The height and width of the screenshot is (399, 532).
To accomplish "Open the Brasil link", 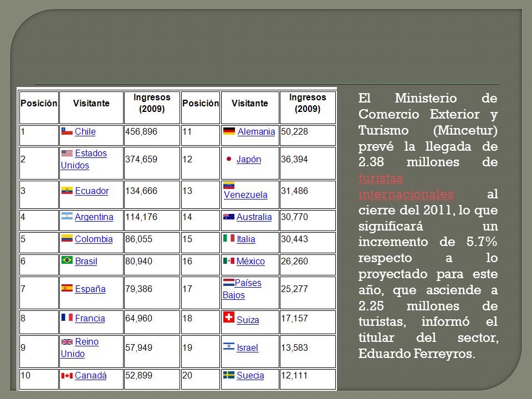I will point(86,261).
